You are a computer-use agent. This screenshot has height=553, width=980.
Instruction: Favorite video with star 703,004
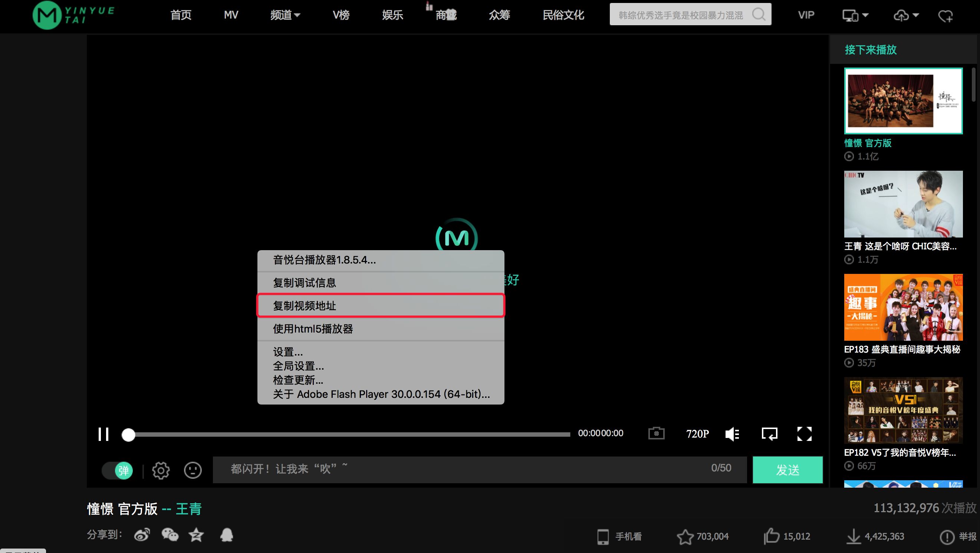(703, 537)
